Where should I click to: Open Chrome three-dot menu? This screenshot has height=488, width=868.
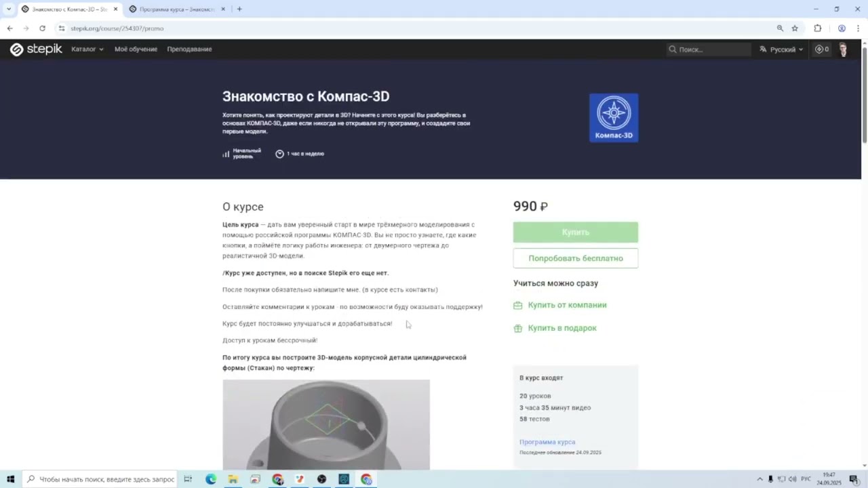tap(858, 28)
